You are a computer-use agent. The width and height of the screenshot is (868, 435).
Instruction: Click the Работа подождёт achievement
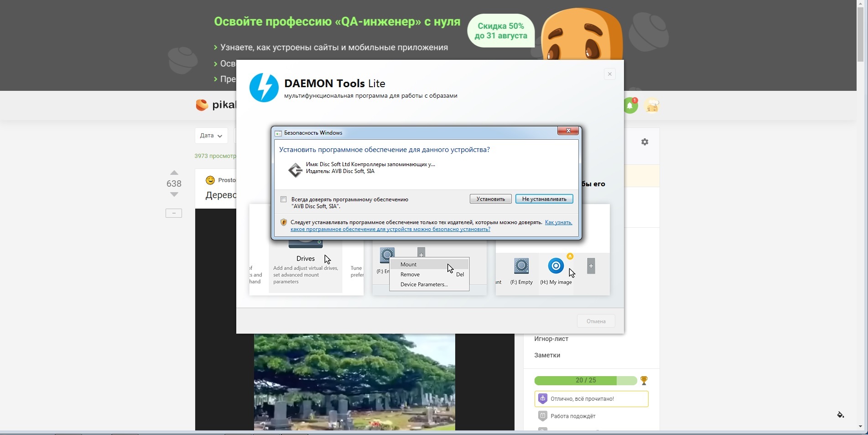(x=573, y=416)
